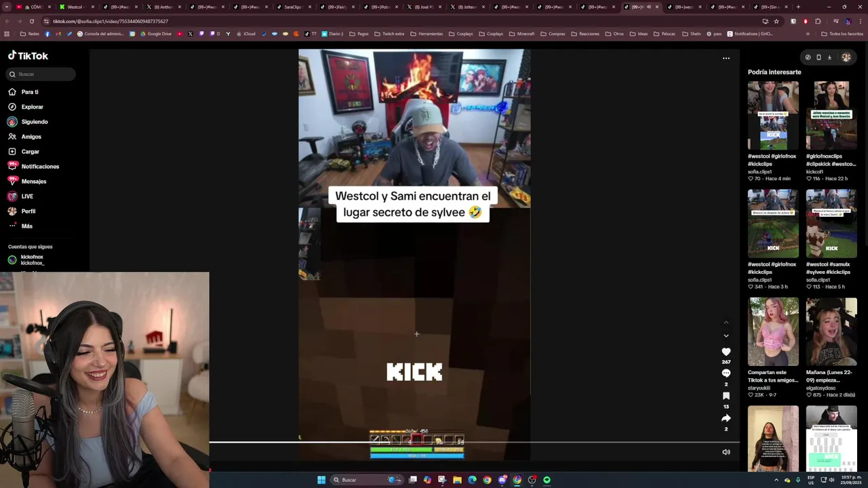Click Windows taskbar Buscar search box

coord(366,480)
